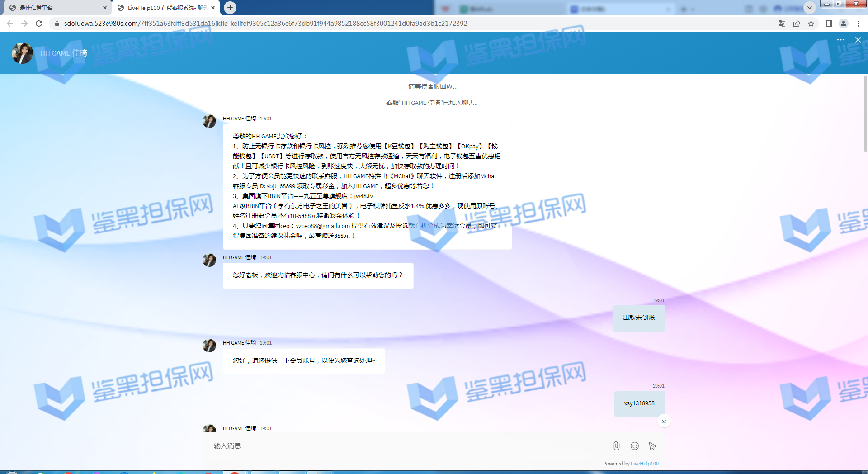Screen dimensions: 868x474
Task: Follow the LiveHelp100 link in the footer
Action: (x=644, y=464)
